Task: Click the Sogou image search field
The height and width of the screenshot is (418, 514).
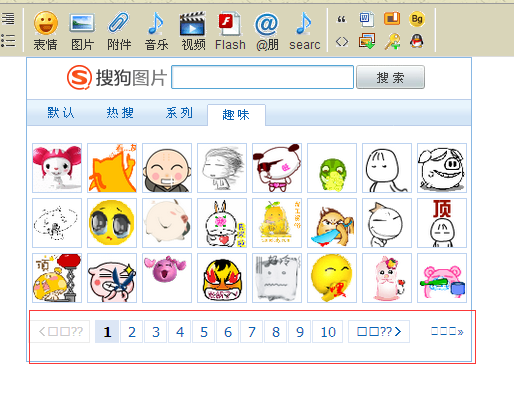Action: (262, 77)
